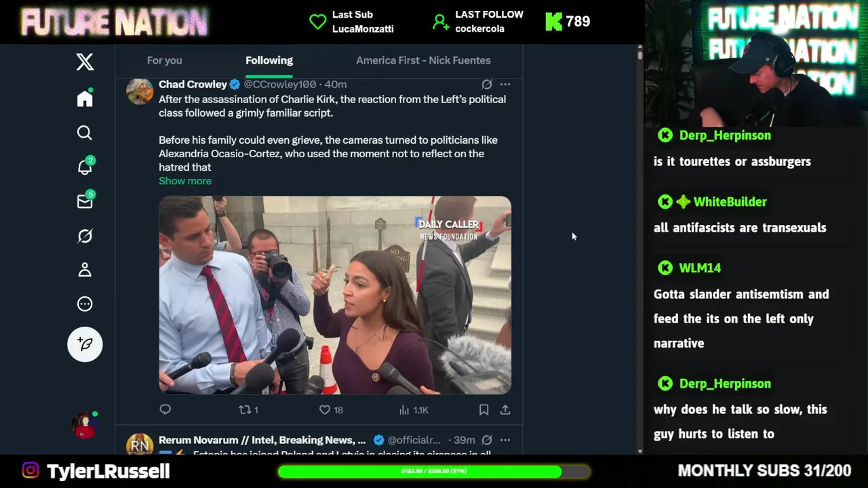The width and height of the screenshot is (868, 488).
Task: Go to Home via house icon
Action: click(x=85, y=98)
